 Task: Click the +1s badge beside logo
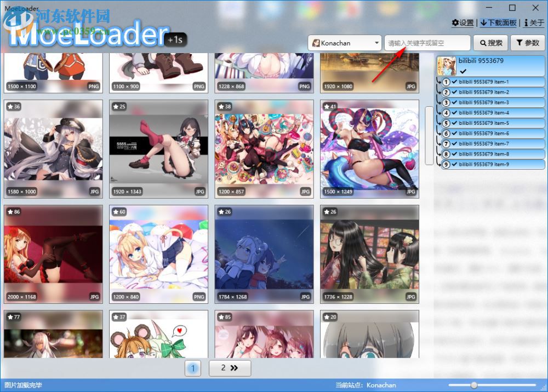(x=175, y=40)
